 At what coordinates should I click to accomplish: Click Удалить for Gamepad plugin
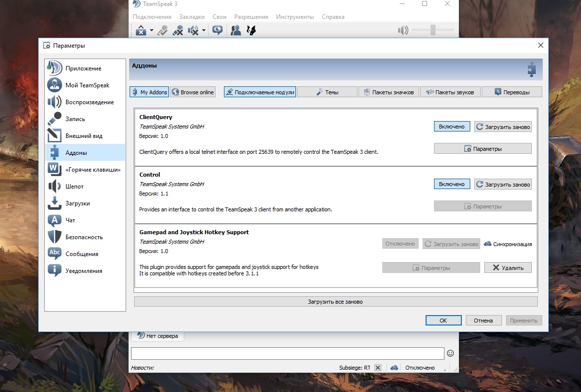click(508, 267)
